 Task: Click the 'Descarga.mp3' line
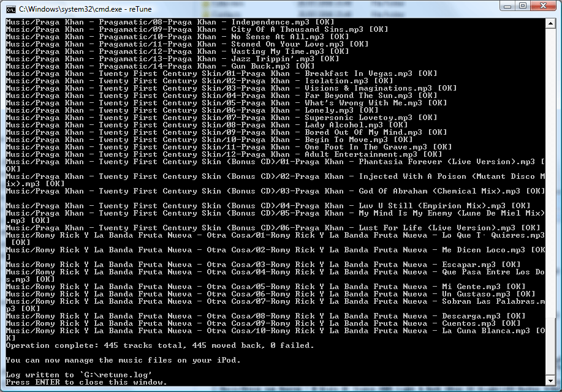pyautogui.click(x=265, y=316)
